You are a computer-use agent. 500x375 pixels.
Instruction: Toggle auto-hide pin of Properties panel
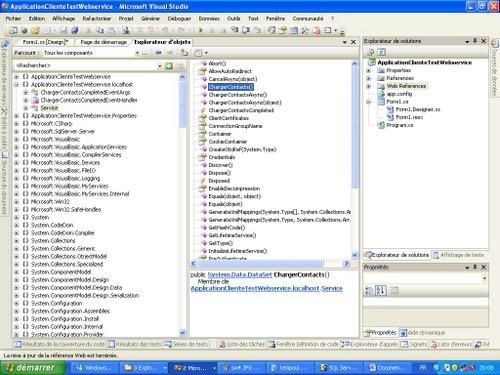click(475, 267)
